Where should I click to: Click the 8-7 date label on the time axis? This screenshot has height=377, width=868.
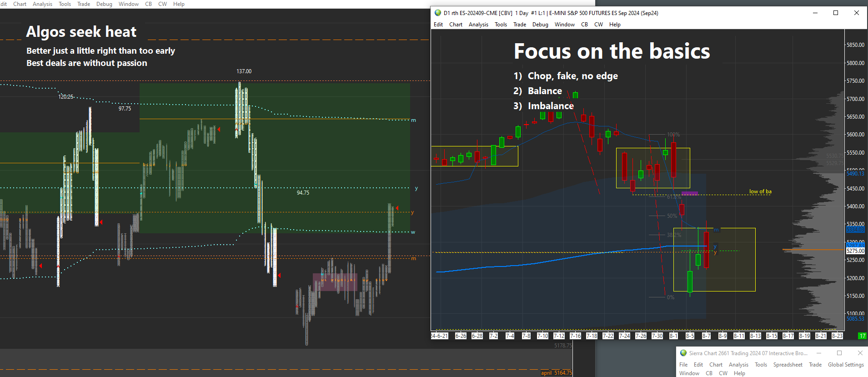tap(706, 336)
